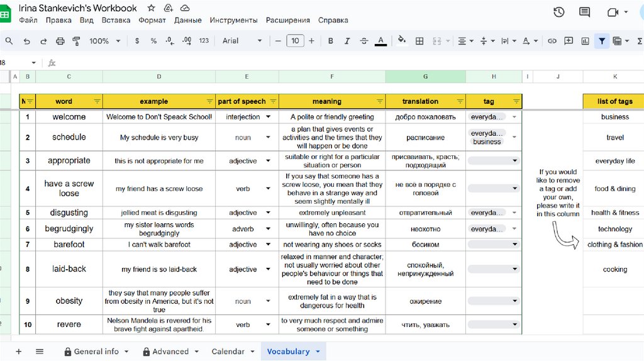The width and height of the screenshot is (644, 361).
Task: Open the Формат menu
Action: (152, 20)
